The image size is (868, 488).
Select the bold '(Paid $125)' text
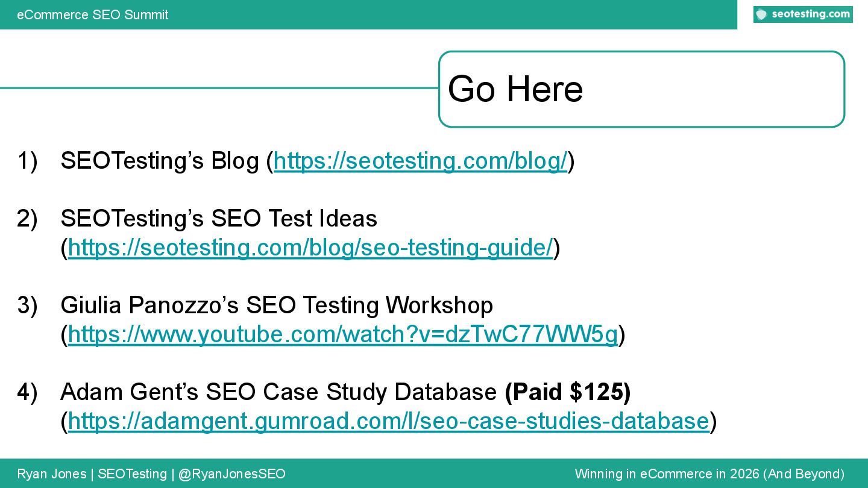tap(568, 392)
